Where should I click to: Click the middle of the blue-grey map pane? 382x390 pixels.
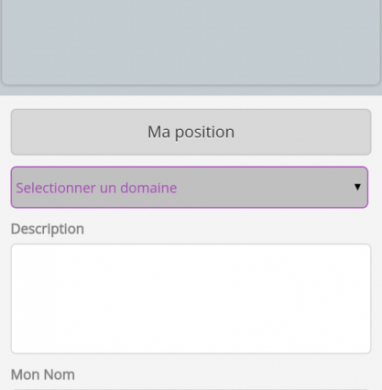click(x=191, y=42)
